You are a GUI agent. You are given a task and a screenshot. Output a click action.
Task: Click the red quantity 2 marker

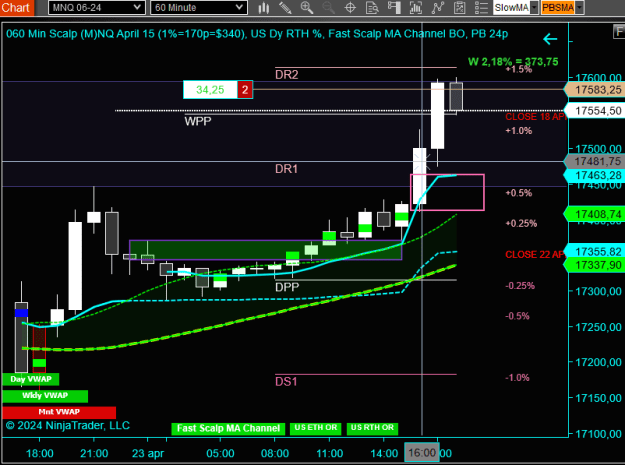pyautogui.click(x=245, y=90)
